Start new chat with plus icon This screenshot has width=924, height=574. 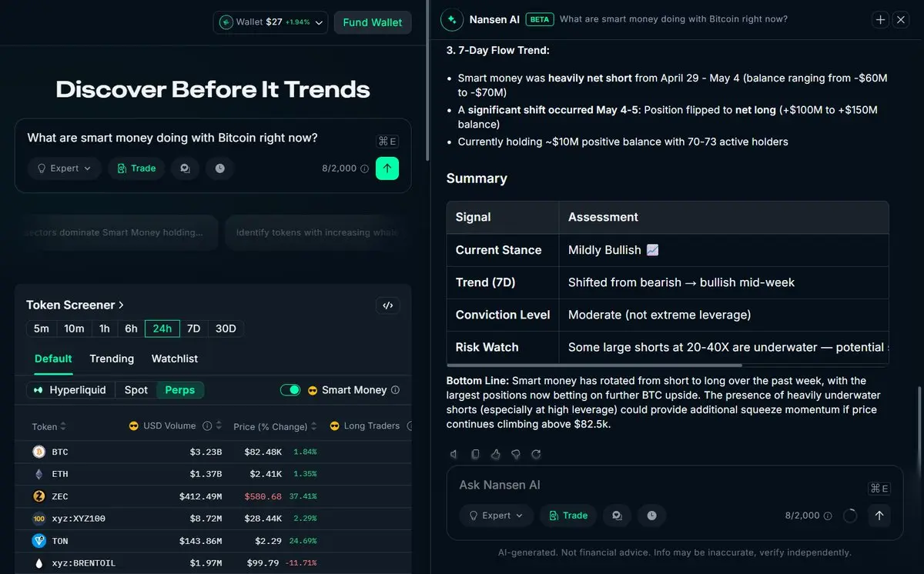click(x=881, y=20)
